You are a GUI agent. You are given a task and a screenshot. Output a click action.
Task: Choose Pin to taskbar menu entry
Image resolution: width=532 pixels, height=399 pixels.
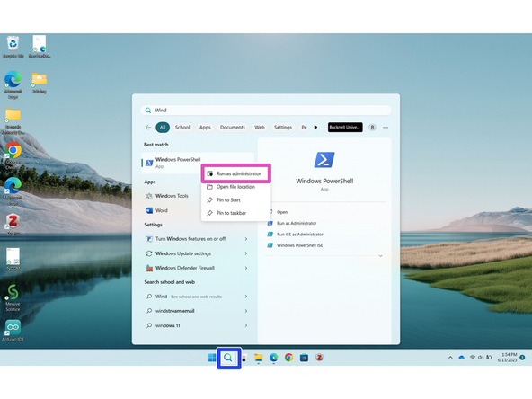[236, 213]
